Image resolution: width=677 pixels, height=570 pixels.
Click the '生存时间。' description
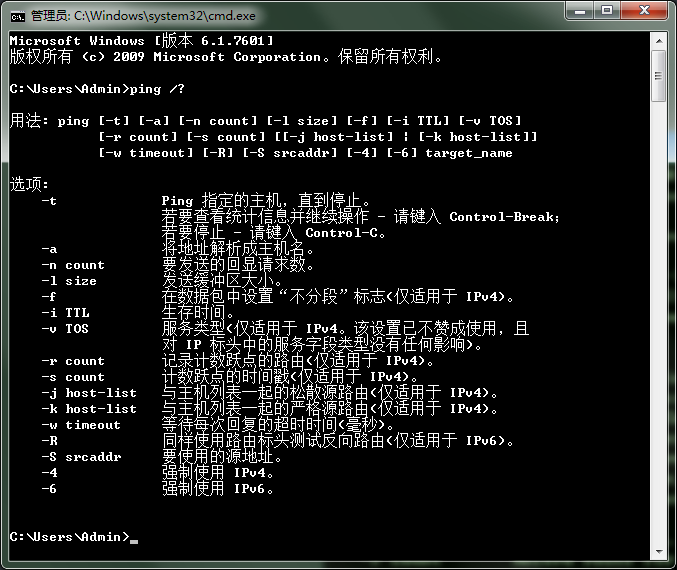coord(198,313)
